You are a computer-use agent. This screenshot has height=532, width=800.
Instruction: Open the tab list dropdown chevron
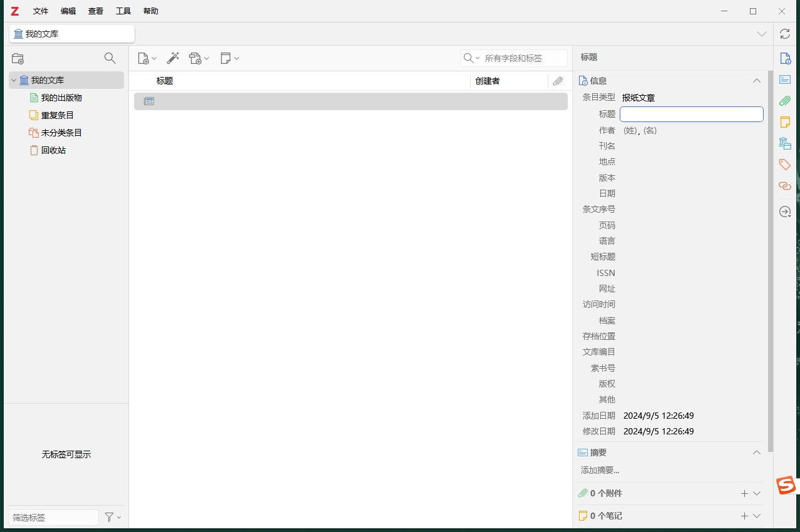click(x=762, y=34)
